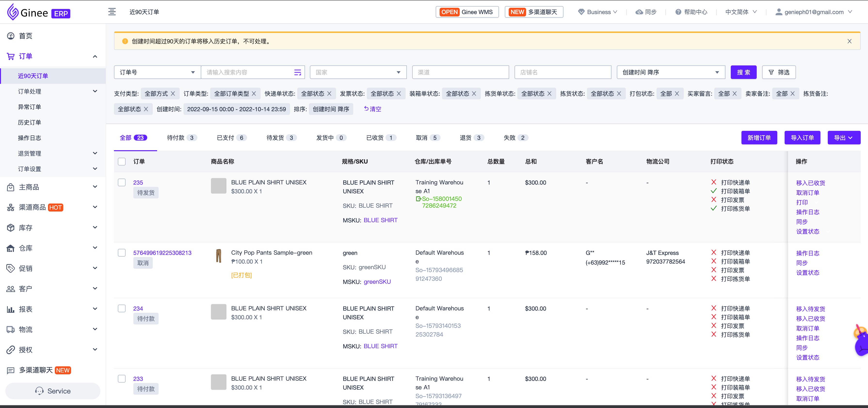
Task: Click the 促销 tag icon
Action: pos(11,268)
